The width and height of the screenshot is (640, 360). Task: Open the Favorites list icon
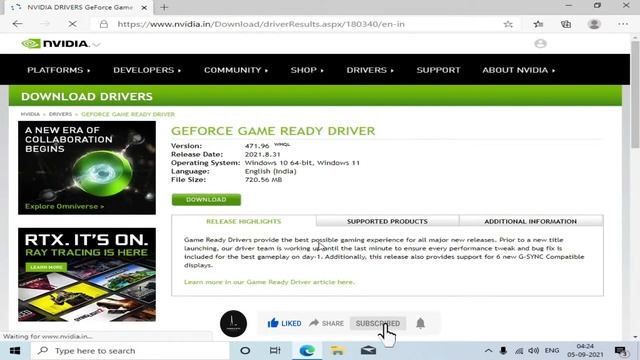tap(538, 24)
